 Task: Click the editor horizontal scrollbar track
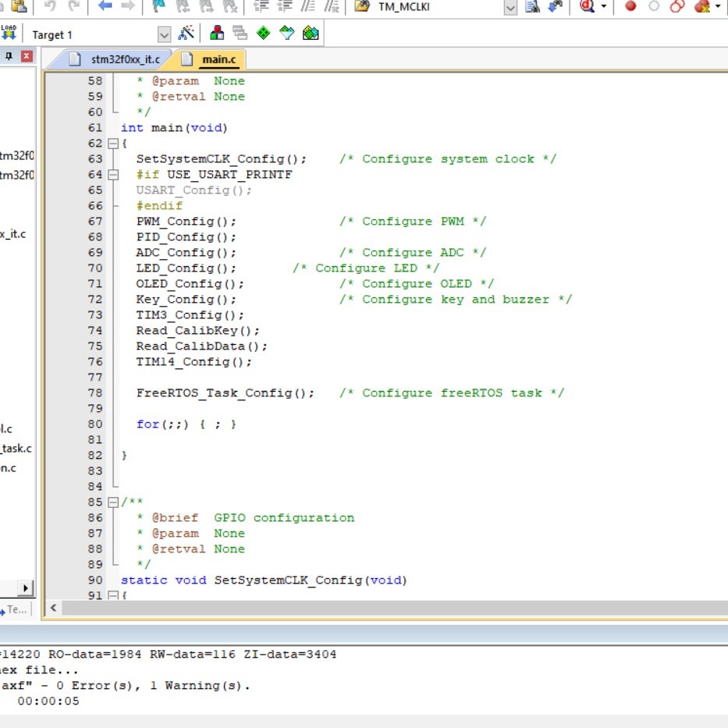(395, 607)
